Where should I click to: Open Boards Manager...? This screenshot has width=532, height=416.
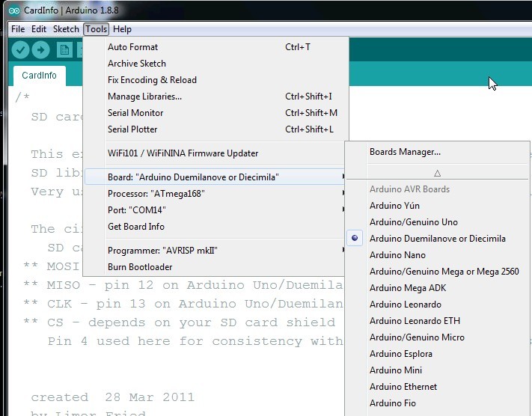pos(437,152)
